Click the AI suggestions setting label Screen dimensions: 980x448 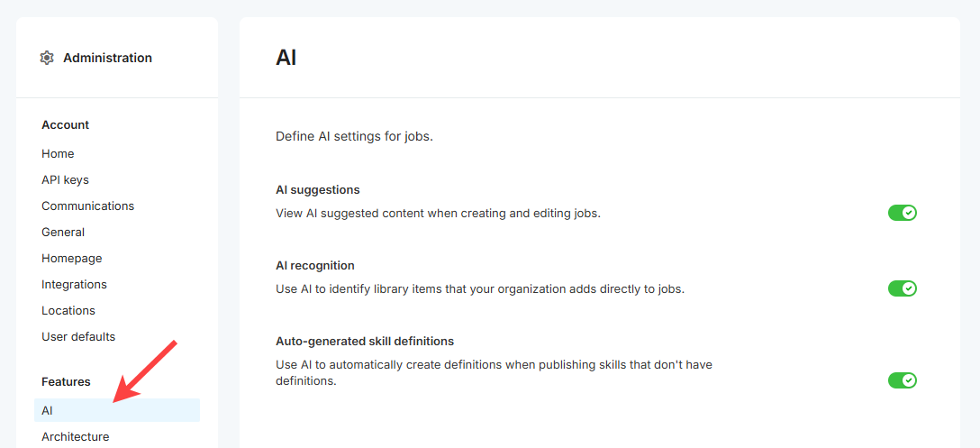[x=317, y=190]
